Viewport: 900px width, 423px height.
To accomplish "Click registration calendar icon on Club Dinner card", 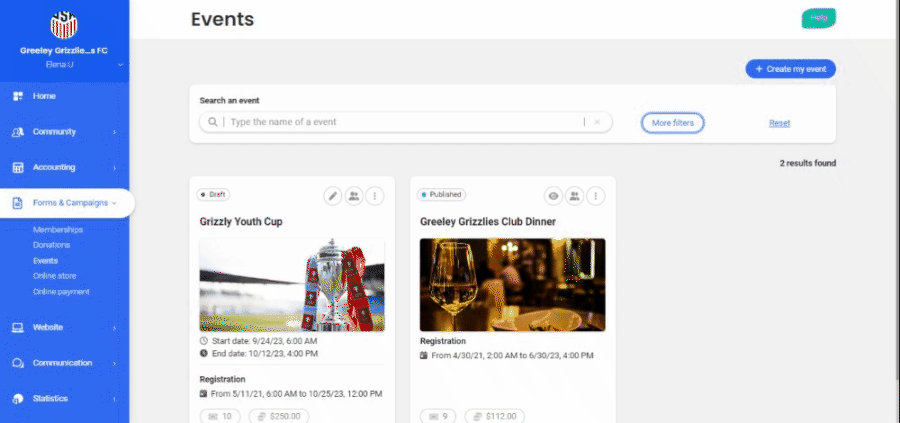I will (x=424, y=355).
